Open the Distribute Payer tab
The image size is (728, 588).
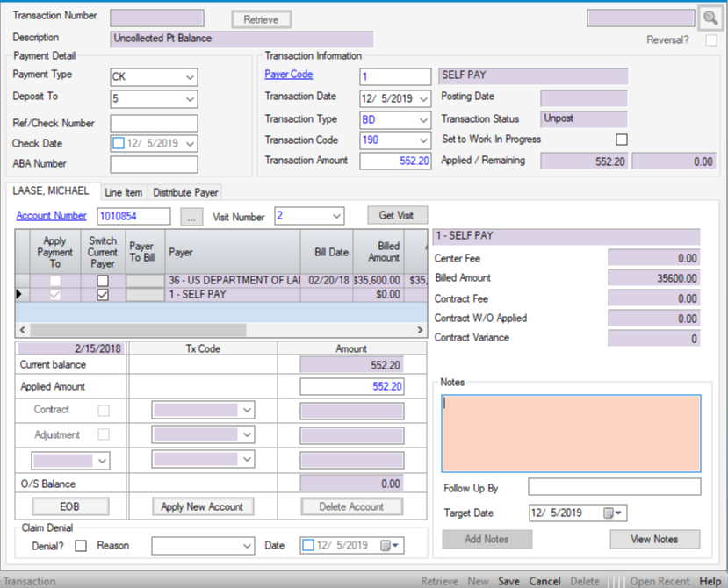point(185,192)
